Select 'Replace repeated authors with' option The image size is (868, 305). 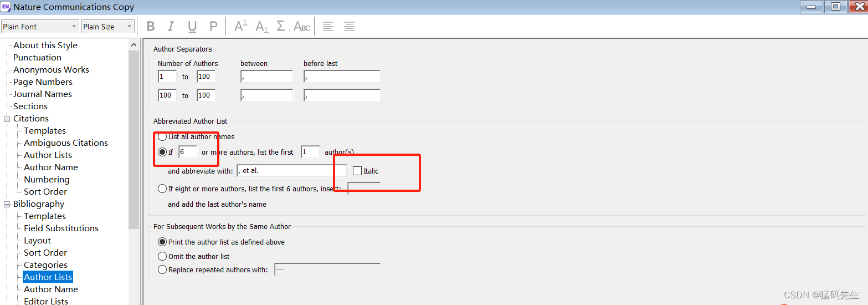(162, 270)
